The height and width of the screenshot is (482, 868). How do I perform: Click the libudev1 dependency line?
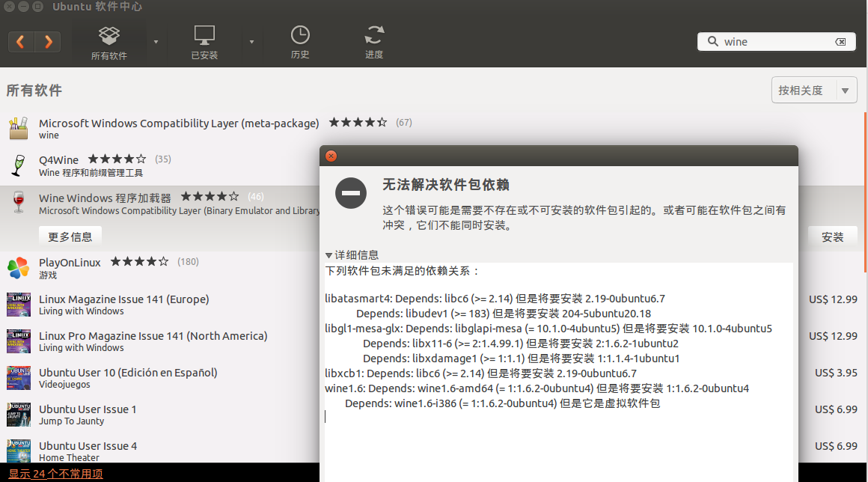[503, 313]
